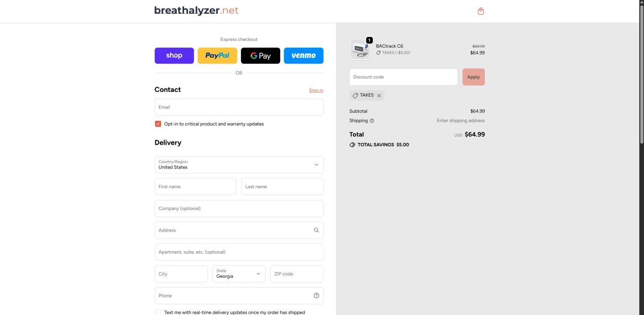
Task: Focus the Email input field
Action: [239, 107]
